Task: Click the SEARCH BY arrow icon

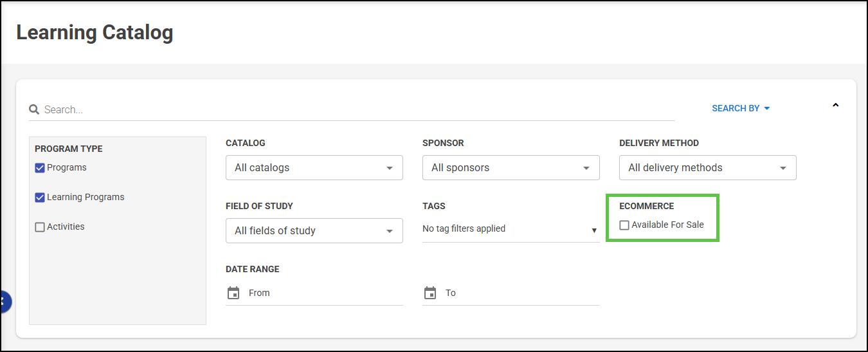Action: tap(767, 109)
